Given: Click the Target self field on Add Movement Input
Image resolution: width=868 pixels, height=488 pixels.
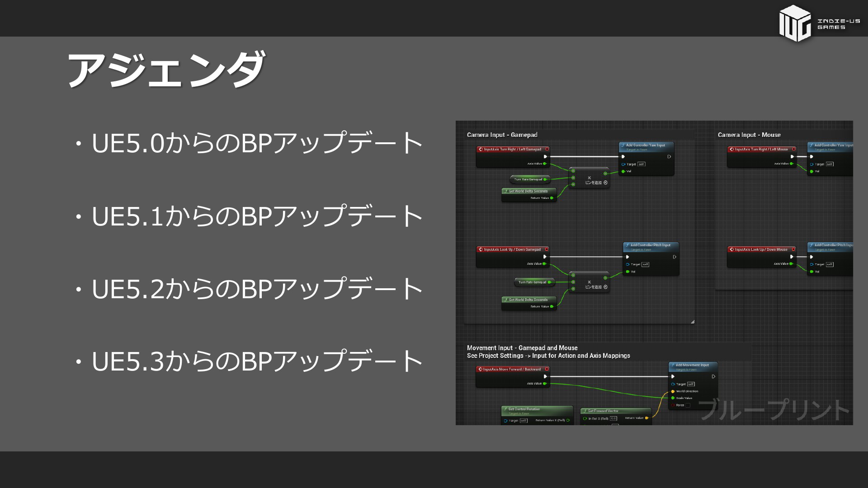Looking at the screenshot, I should (691, 384).
